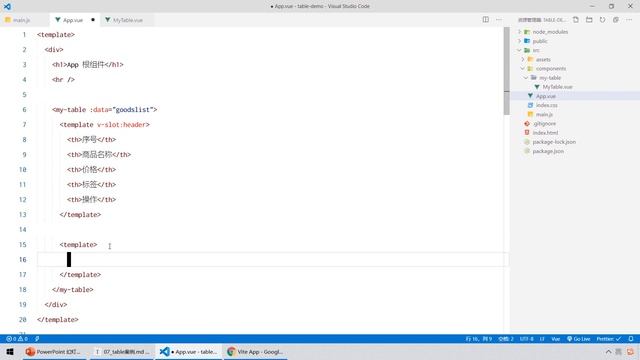Open explorer panel ellipsis menu
This screenshot has height=360, width=640.
point(629,20)
